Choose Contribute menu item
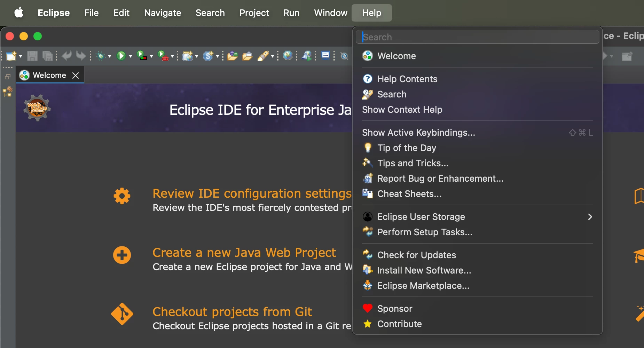644x348 pixels. pos(478,324)
